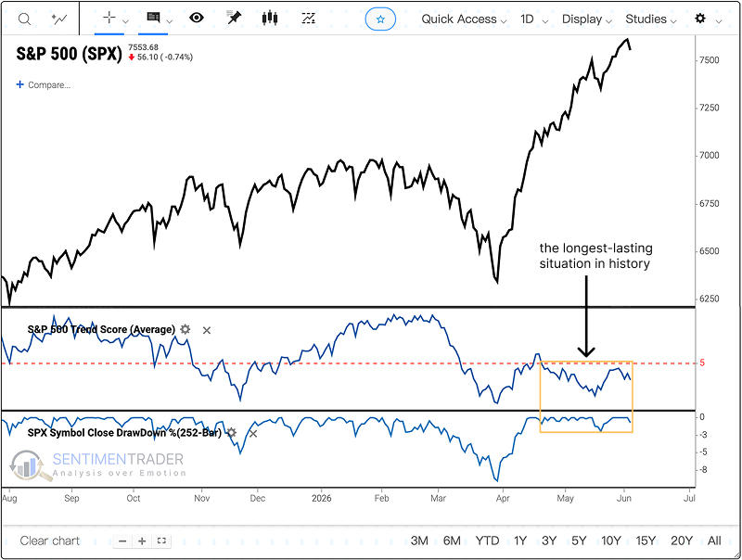Open settings for S&P 500 Trend Score study
This screenshot has height=560, width=742.
coord(185,329)
